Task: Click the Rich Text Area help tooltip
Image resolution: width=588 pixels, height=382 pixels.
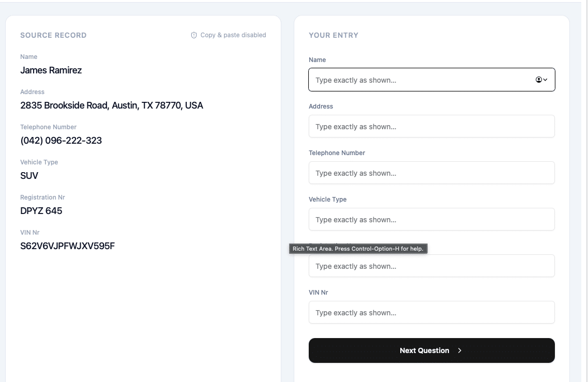Action: pos(358,249)
